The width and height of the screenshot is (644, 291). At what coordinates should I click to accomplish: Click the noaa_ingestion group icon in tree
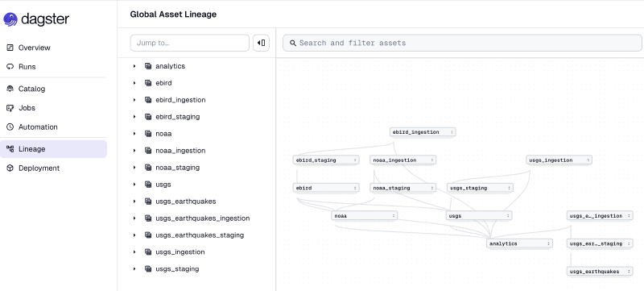[x=148, y=151]
